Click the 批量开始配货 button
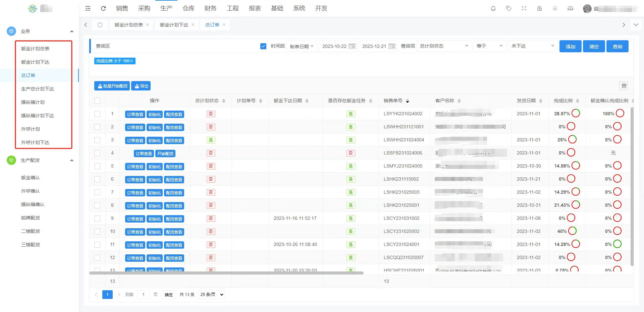The height and width of the screenshot is (312, 644). [112, 86]
